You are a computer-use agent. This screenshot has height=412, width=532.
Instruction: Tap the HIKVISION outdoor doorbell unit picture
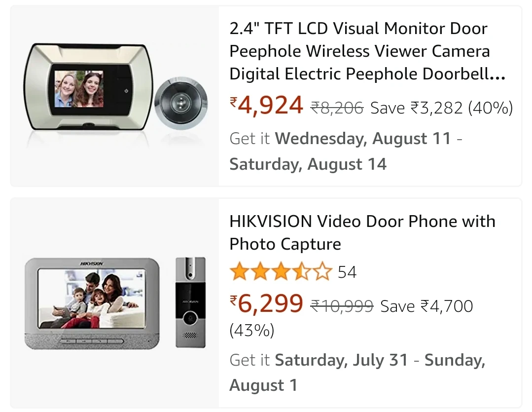coord(190,301)
